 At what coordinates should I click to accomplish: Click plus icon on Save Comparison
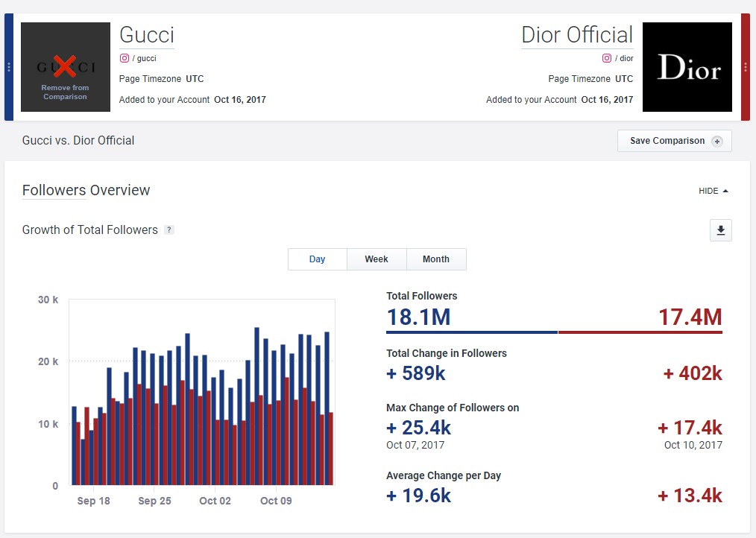pyautogui.click(x=717, y=141)
